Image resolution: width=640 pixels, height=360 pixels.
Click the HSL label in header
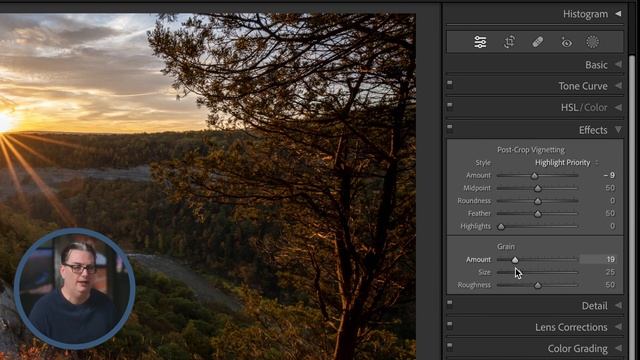[569, 107]
